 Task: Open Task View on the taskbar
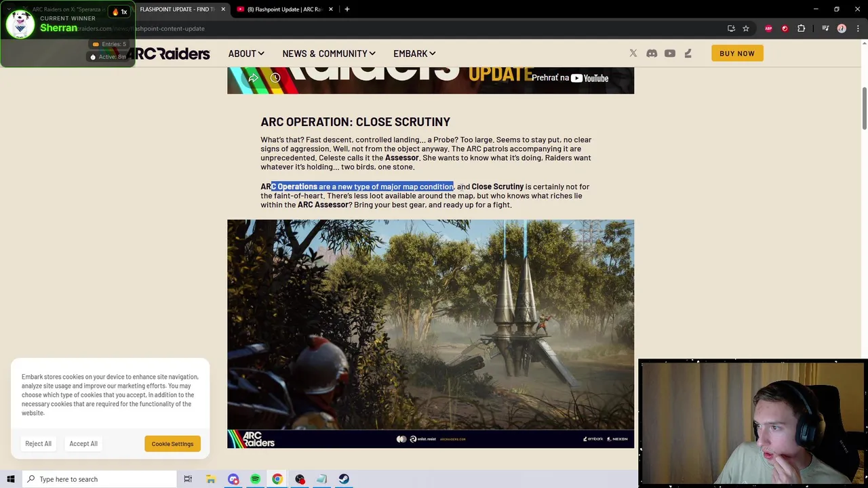tap(188, 479)
